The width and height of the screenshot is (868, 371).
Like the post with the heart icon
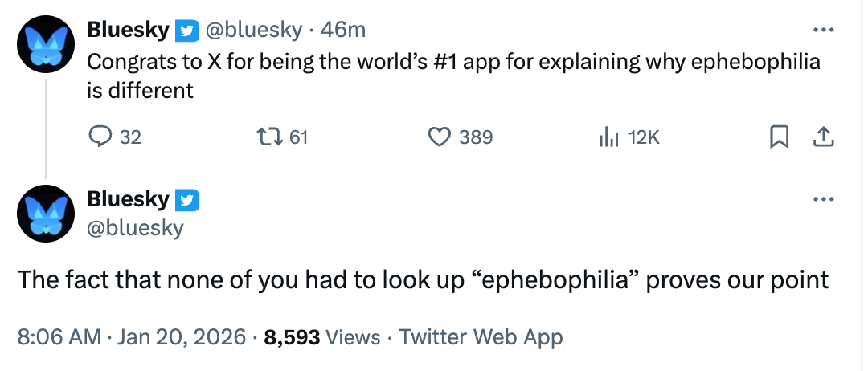click(x=439, y=138)
